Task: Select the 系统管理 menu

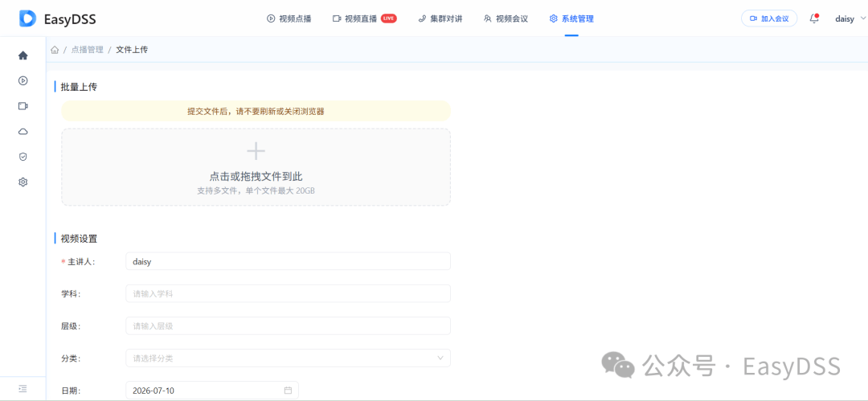Action: pos(571,18)
